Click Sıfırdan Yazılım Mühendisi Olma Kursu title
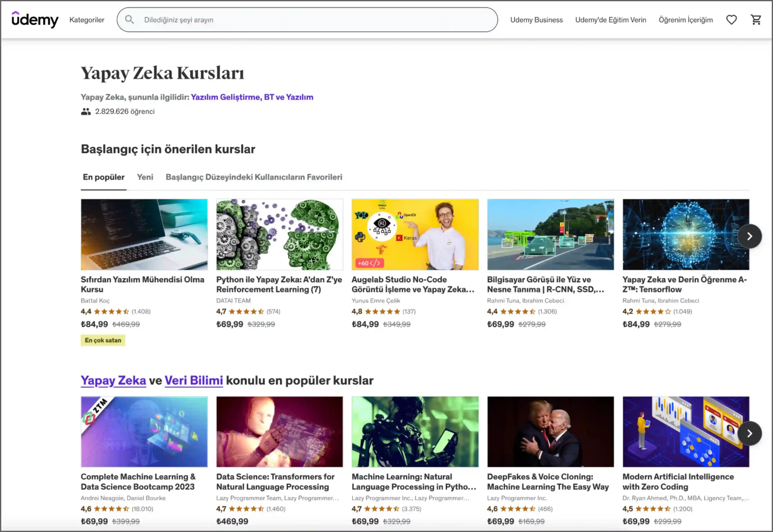The image size is (773, 532). 143,284
